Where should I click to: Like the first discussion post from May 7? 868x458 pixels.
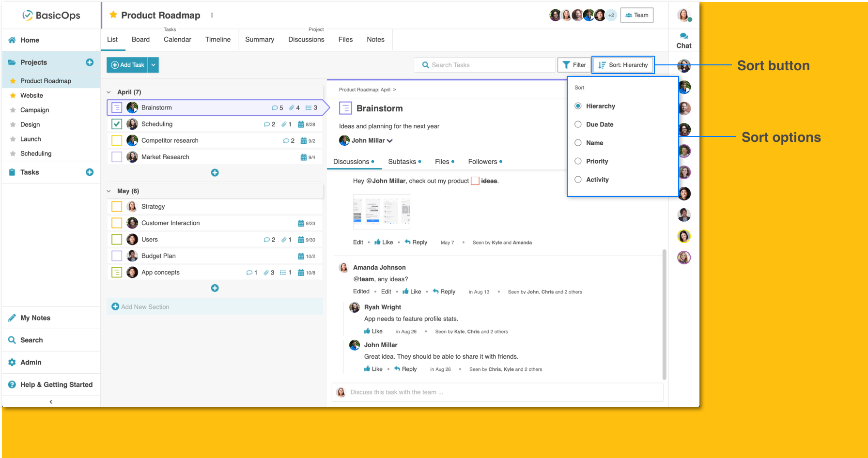[x=384, y=243]
